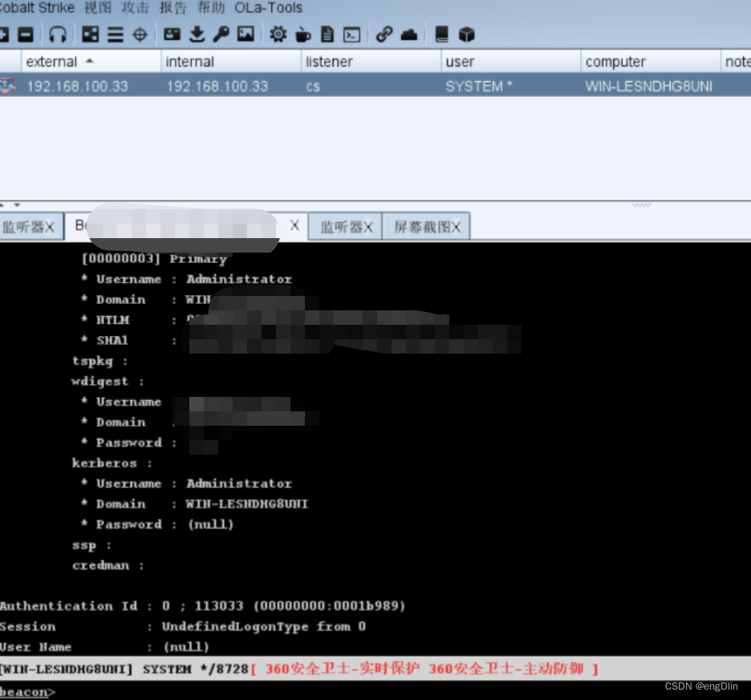Open the 帮助 menu
This screenshot has width=751, height=700.
pyautogui.click(x=211, y=8)
